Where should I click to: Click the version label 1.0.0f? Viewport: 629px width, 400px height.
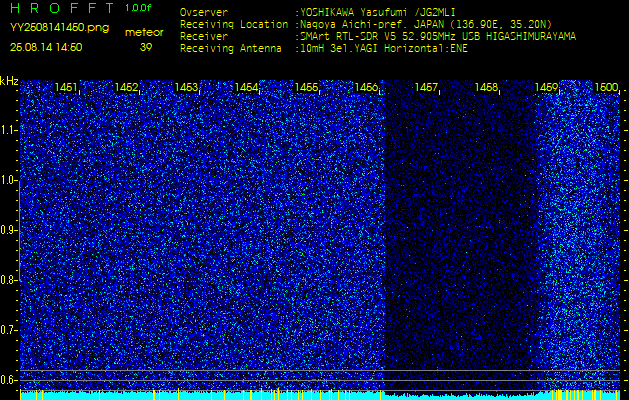[x=138, y=8]
